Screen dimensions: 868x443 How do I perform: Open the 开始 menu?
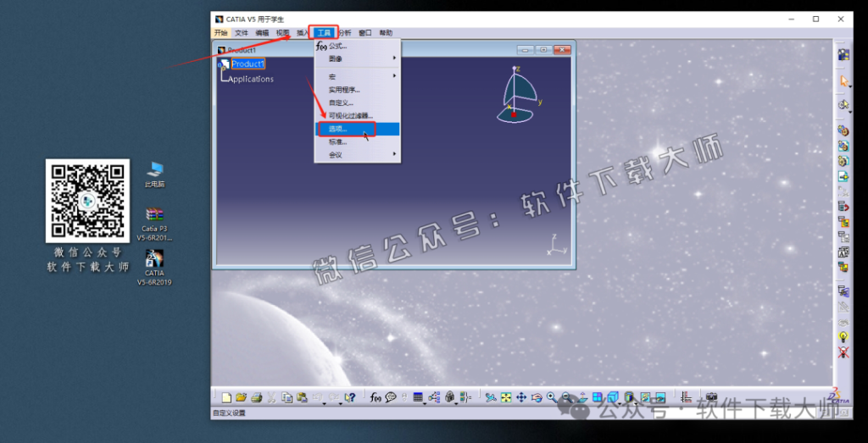click(x=221, y=33)
